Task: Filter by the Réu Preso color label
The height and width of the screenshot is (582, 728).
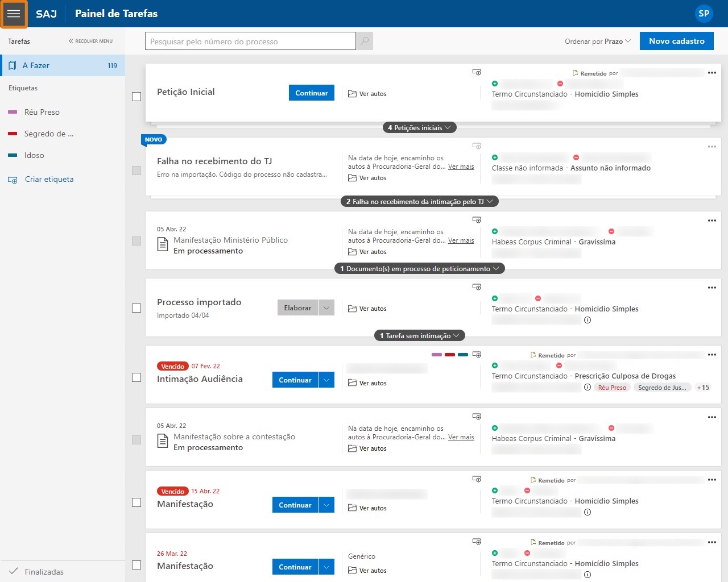Action: (42, 112)
